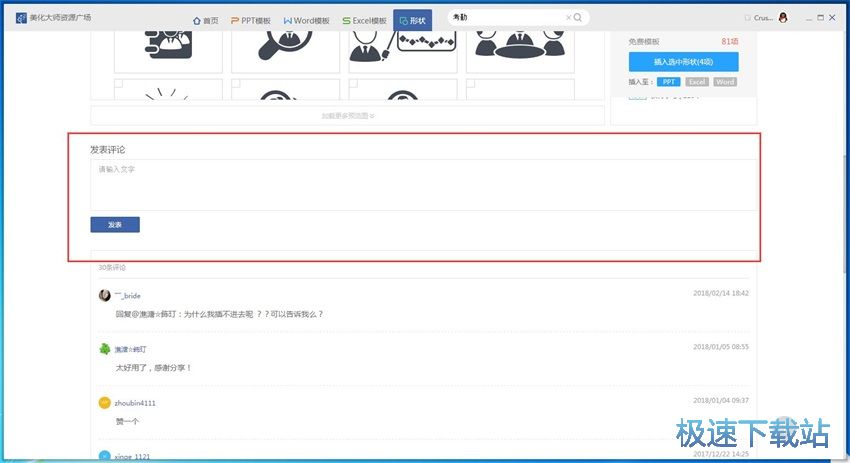This screenshot has height=463, width=850.
Task: Click the magnifier search icon
Action: [x=578, y=17]
